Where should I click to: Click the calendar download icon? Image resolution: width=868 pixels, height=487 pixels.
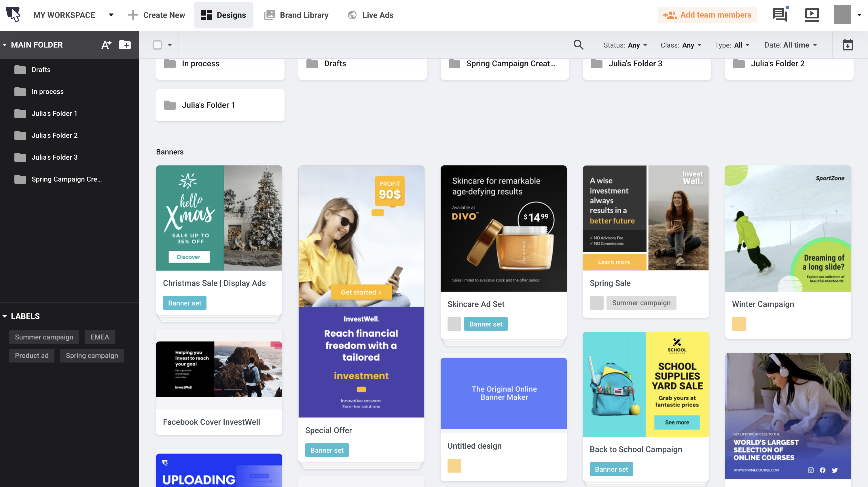(x=848, y=45)
